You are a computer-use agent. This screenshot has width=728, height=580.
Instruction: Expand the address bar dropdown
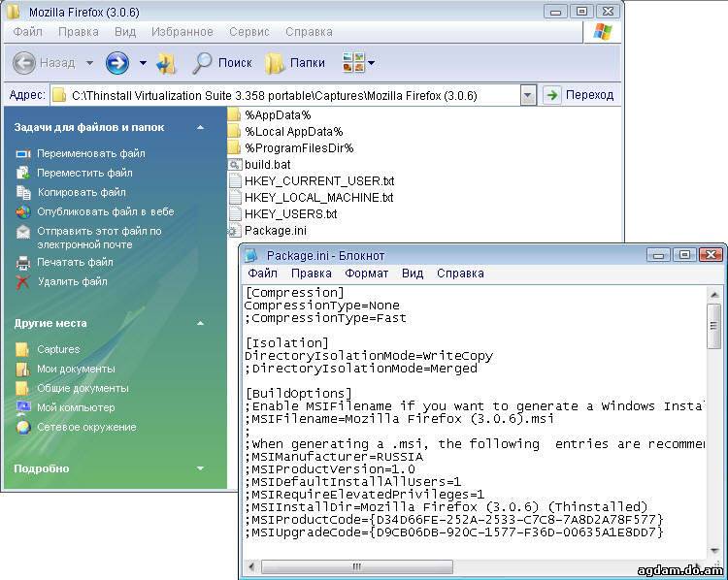point(528,95)
